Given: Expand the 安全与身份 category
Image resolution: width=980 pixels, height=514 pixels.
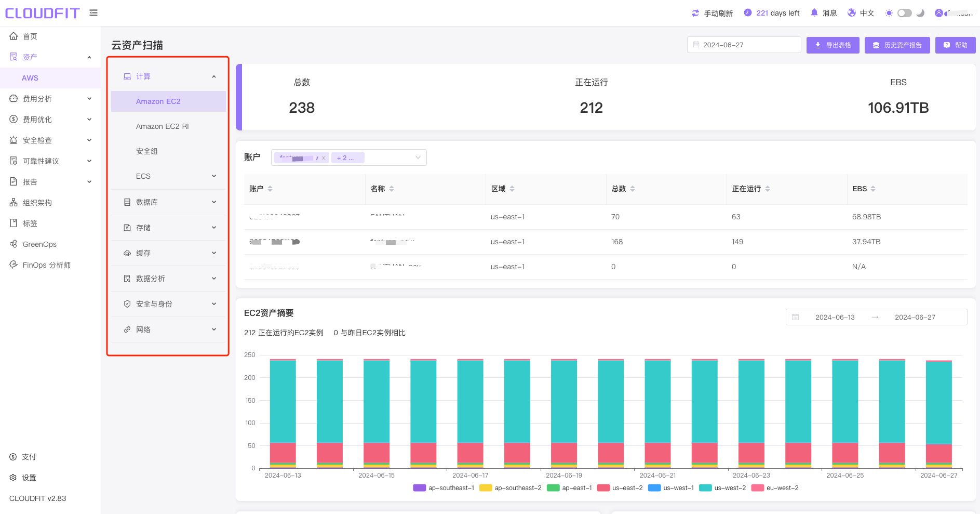Looking at the screenshot, I should pos(213,304).
